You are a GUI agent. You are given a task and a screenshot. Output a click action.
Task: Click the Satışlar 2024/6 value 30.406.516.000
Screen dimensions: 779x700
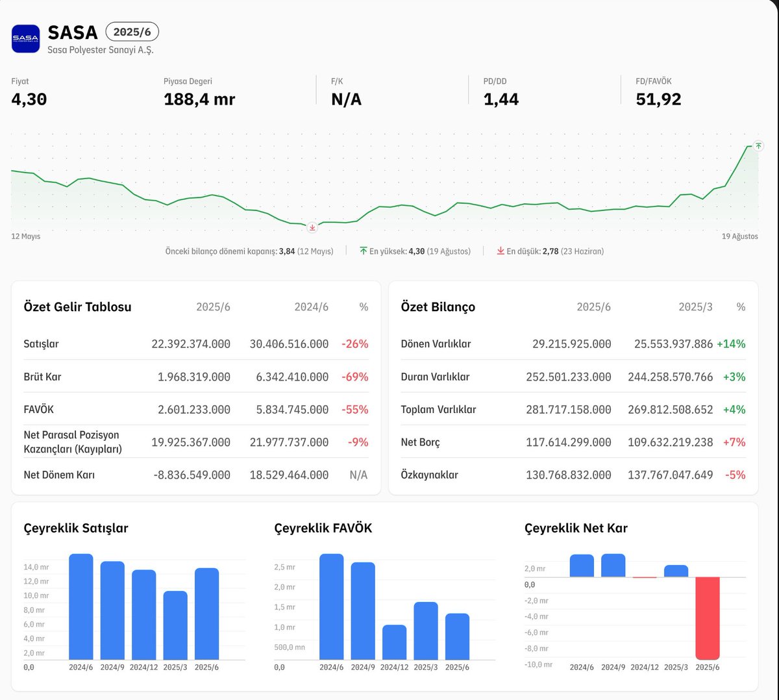tap(289, 344)
